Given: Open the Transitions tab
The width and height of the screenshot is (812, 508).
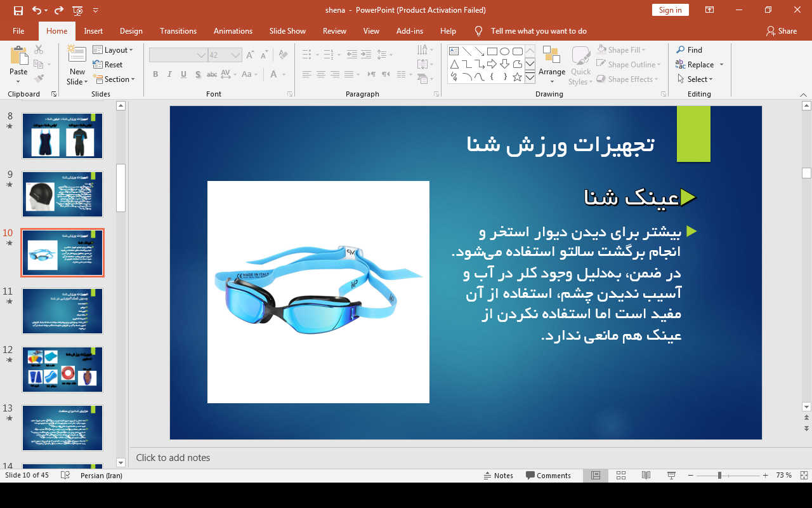Looking at the screenshot, I should pyautogui.click(x=178, y=31).
